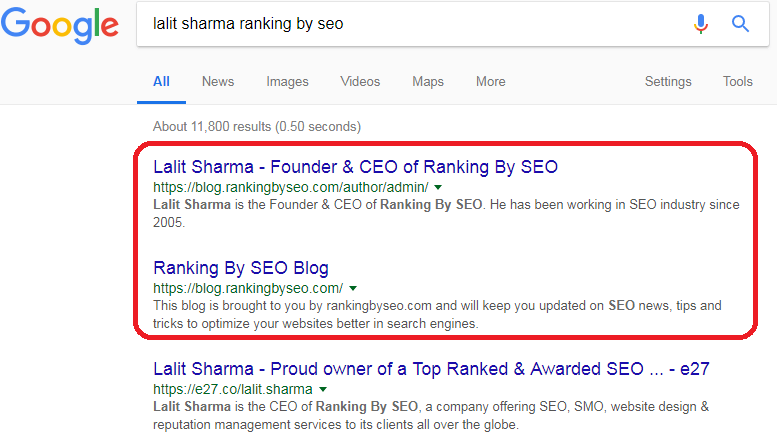The image size is (777, 445).
Task: Open 'Lalit Sharma - Founder & CEO' result
Action: pos(355,167)
